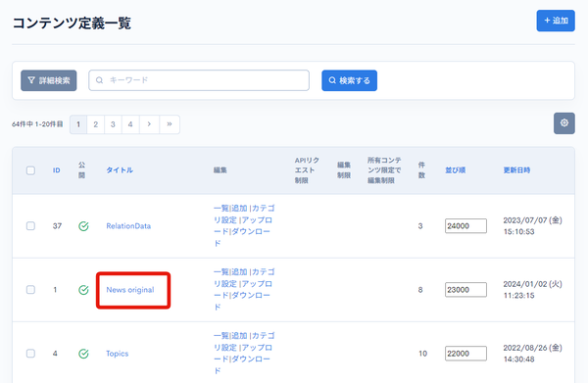Click the 追加 link in the RelationData row
This screenshot has width=588, height=383.
(239, 208)
